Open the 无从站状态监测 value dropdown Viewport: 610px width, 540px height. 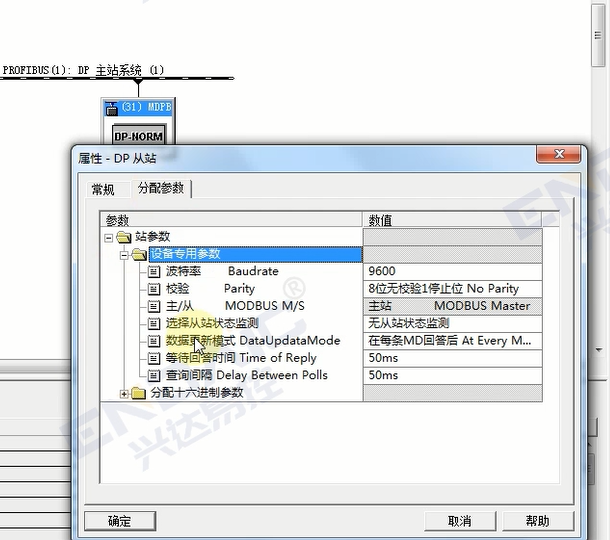point(452,323)
